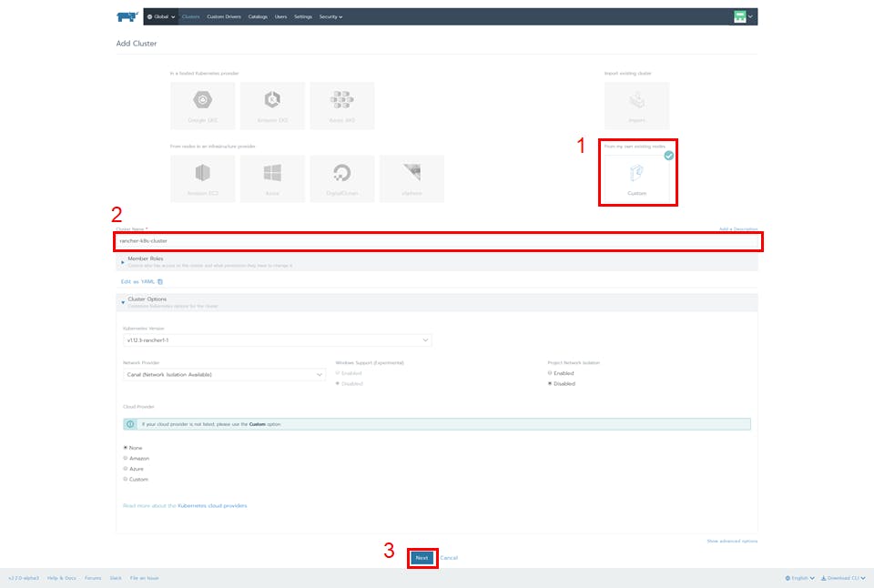Screen dimensions: 874x588
Task: Click the Next button
Action: tap(422, 558)
